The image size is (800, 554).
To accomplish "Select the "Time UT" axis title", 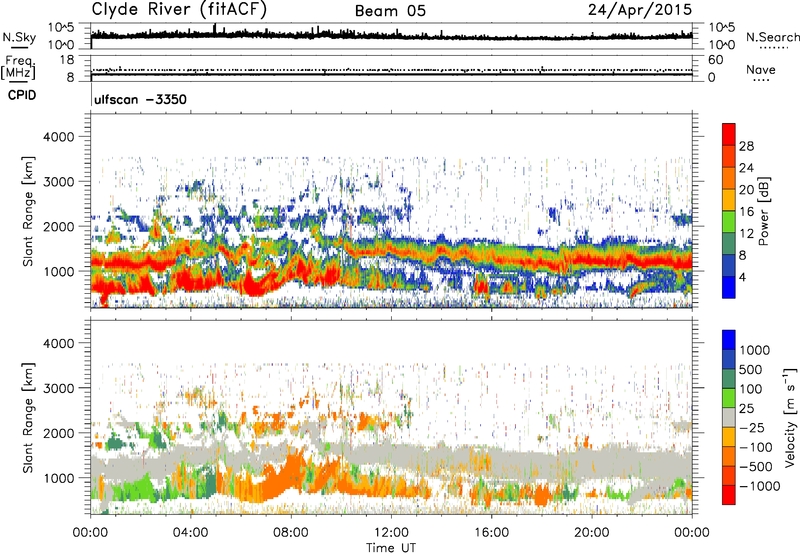I will 391,548.
